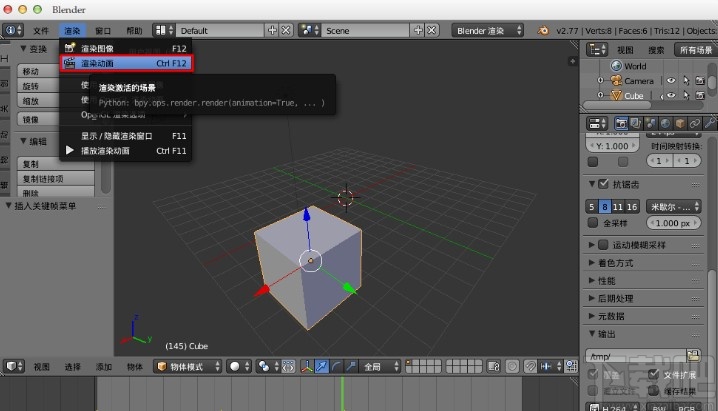This screenshot has height=411, width=718.
Task: Set anti-aliasing samples to 11
Action: (618, 207)
